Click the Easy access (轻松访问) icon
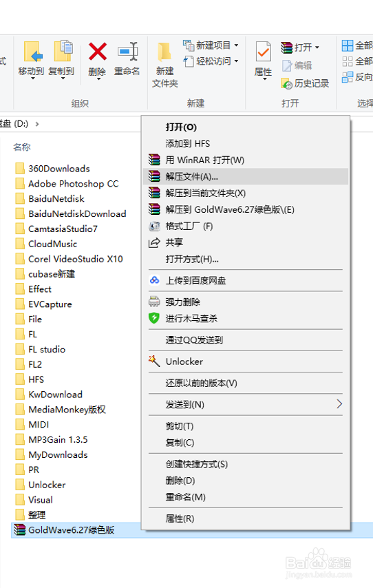The width and height of the screenshot is (373, 588). pos(188,61)
